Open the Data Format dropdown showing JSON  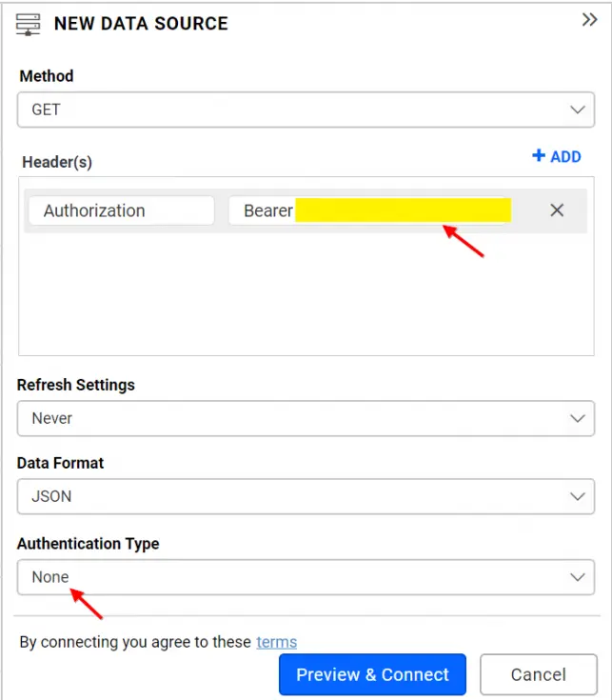306,496
